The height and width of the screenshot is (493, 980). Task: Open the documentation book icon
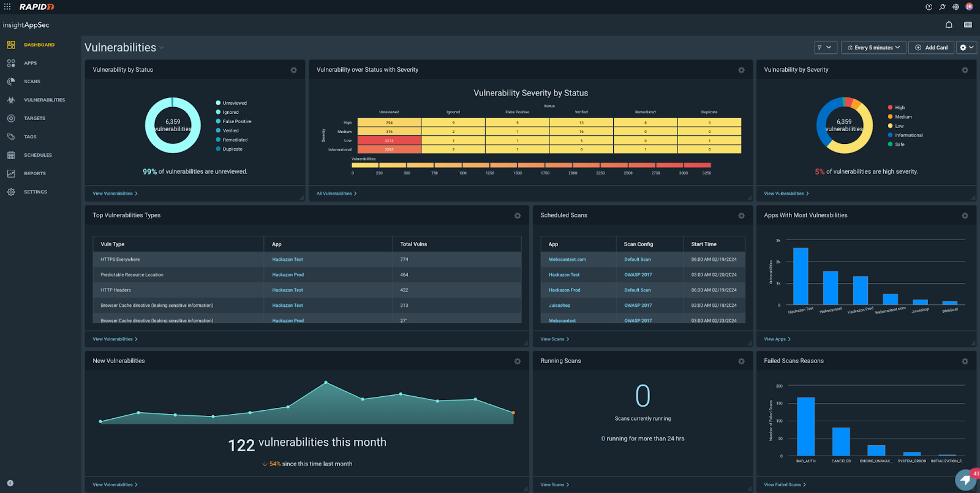(x=968, y=25)
